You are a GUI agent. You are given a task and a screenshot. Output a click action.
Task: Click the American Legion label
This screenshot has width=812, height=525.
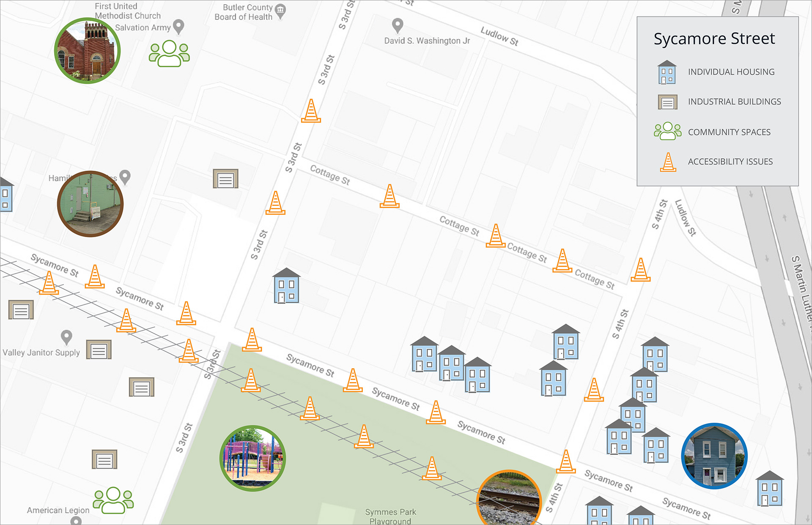58,510
